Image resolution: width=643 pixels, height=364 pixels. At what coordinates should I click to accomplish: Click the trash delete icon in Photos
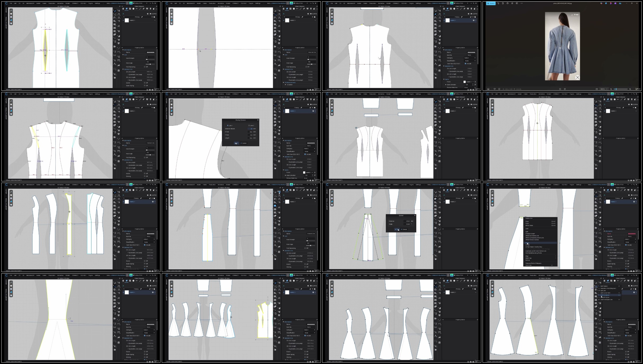[503, 3]
